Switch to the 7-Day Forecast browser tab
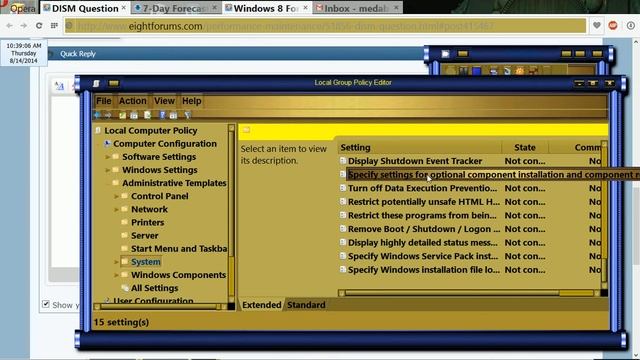 [176, 8]
